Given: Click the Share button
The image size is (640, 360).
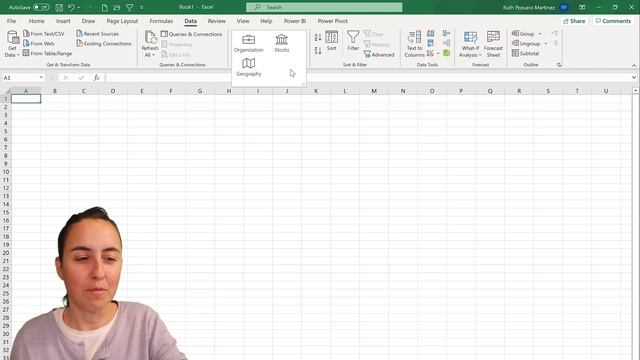Looking at the screenshot, I should pos(574,21).
